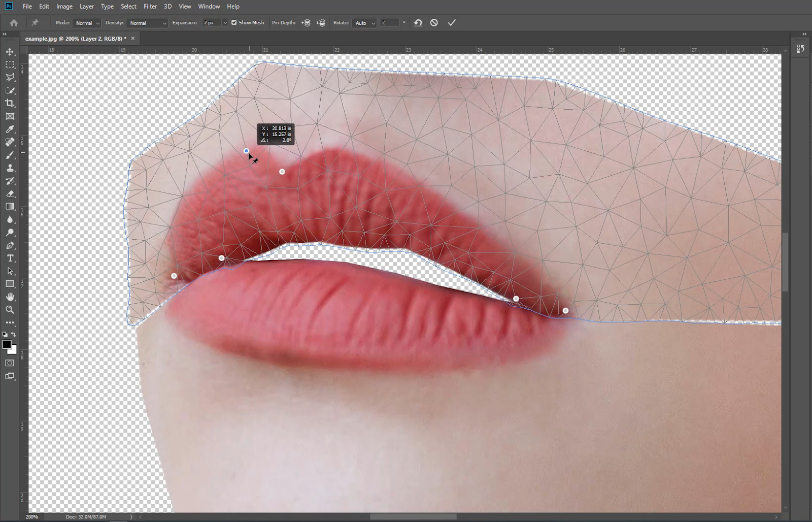Remove all pins using reset arrow
The width and height of the screenshot is (812, 522).
(x=418, y=23)
